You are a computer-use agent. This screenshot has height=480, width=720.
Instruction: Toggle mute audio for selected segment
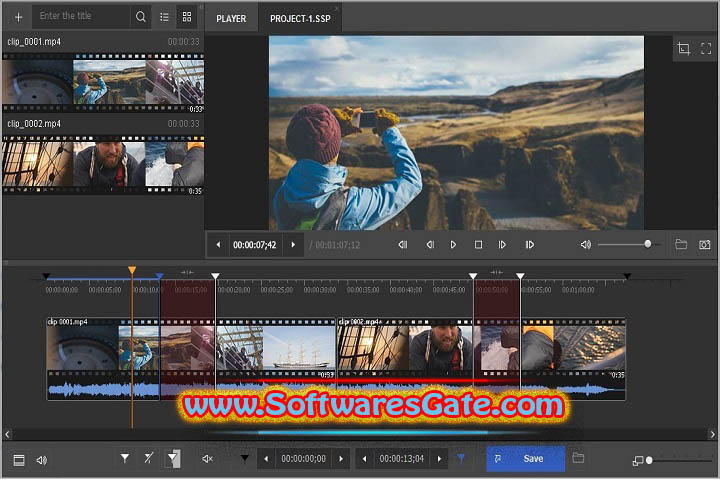(207, 459)
